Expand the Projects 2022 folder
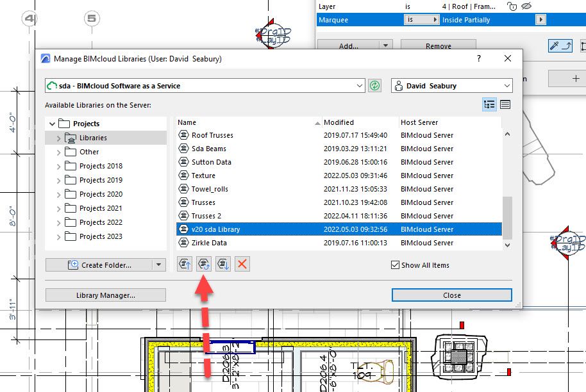 pyautogui.click(x=59, y=222)
